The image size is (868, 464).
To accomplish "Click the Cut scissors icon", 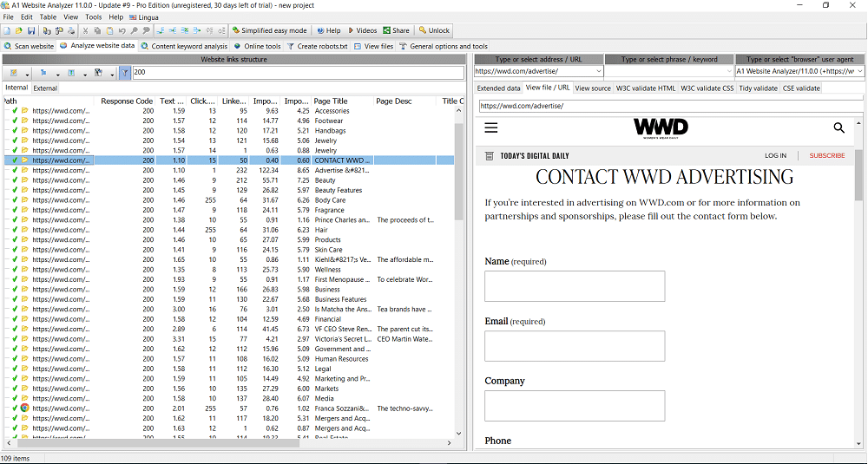I will (85, 30).
